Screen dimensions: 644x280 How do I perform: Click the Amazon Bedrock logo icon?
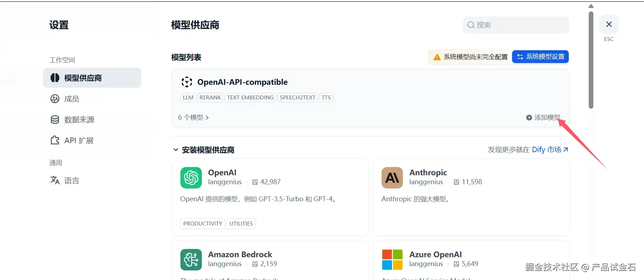[x=191, y=260]
